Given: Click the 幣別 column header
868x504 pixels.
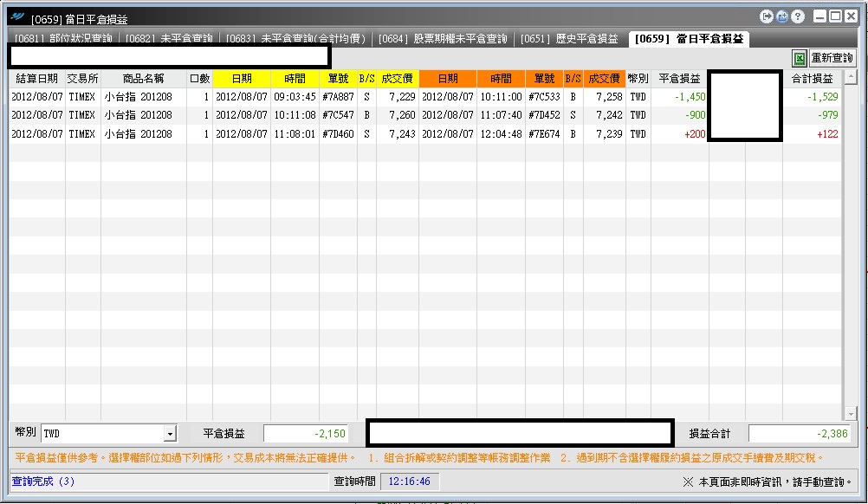Looking at the screenshot, I should click(638, 79).
